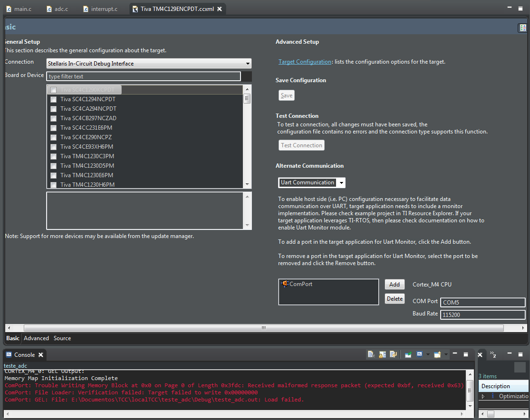Click the adc.c file icon

pyautogui.click(x=49, y=9)
